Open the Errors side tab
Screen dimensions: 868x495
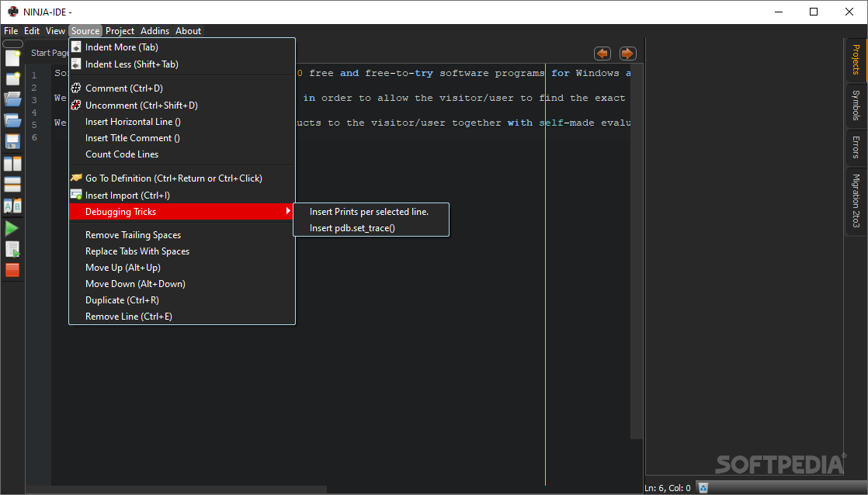pyautogui.click(x=856, y=147)
